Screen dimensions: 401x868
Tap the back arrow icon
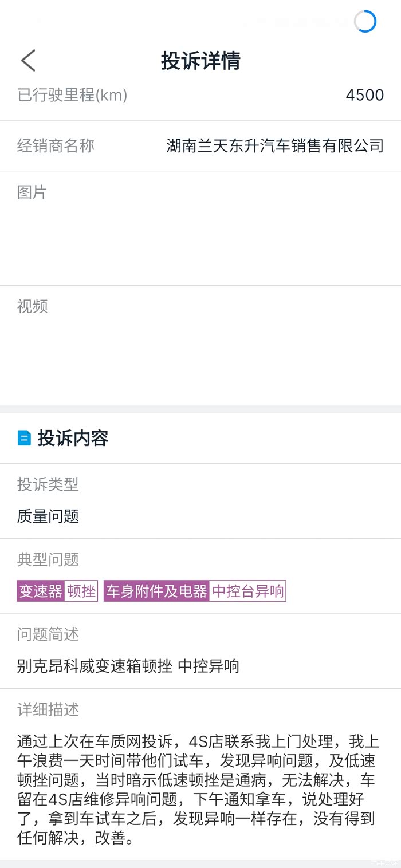tap(28, 61)
